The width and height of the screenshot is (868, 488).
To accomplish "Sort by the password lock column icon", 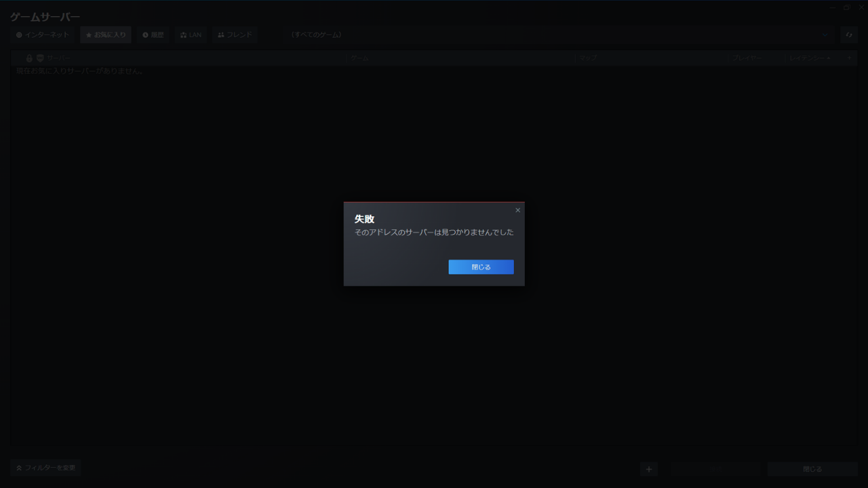I will click(x=29, y=58).
